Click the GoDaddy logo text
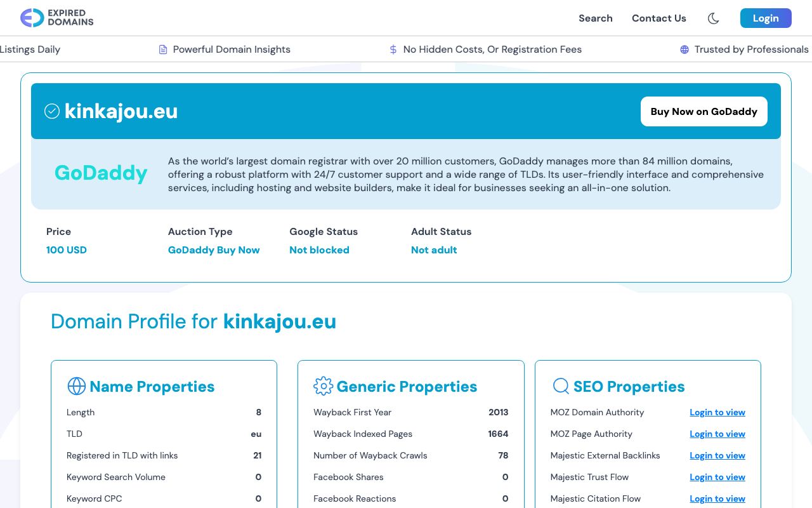This screenshot has width=812, height=508. pyautogui.click(x=101, y=173)
